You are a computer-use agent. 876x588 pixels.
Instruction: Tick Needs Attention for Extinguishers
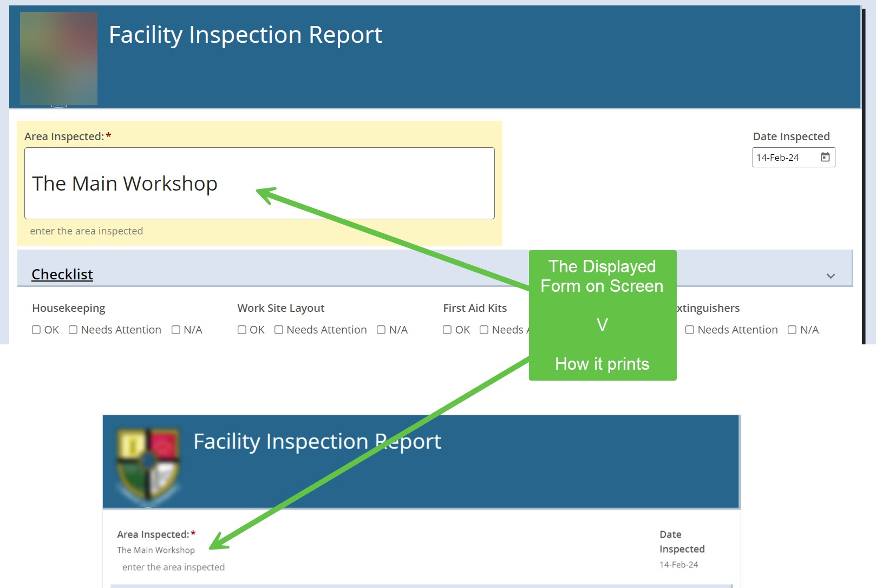(x=690, y=330)
